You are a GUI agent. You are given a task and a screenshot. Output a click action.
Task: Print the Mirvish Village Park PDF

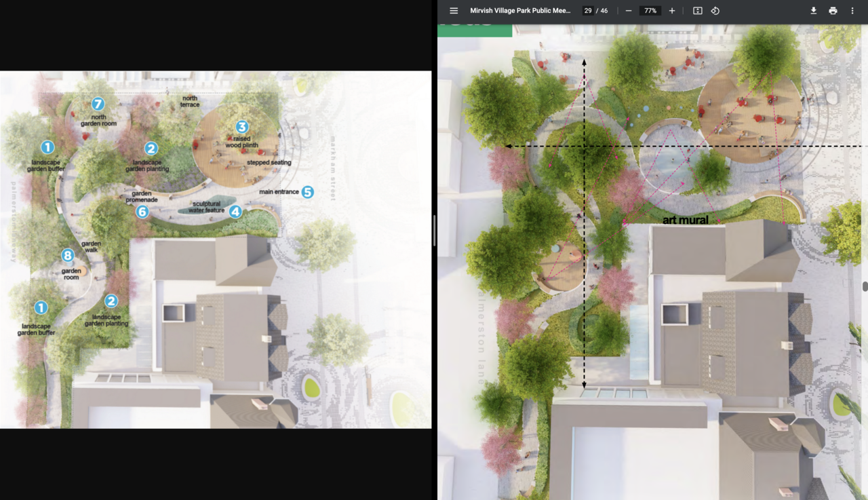[x=833, y=11]
